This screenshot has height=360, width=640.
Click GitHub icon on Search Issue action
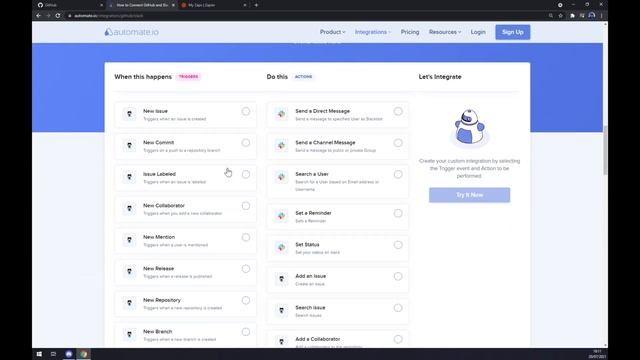[281, 311]
